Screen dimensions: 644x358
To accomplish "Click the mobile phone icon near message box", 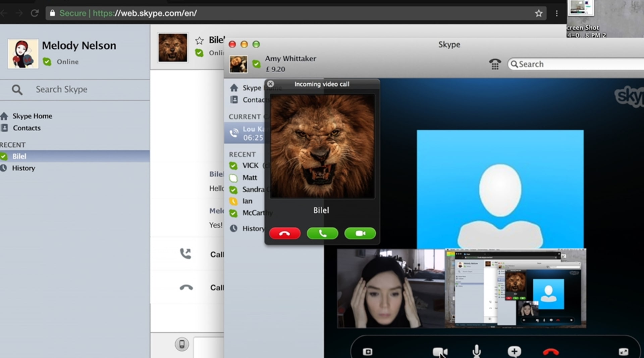I will click(182, 344).
